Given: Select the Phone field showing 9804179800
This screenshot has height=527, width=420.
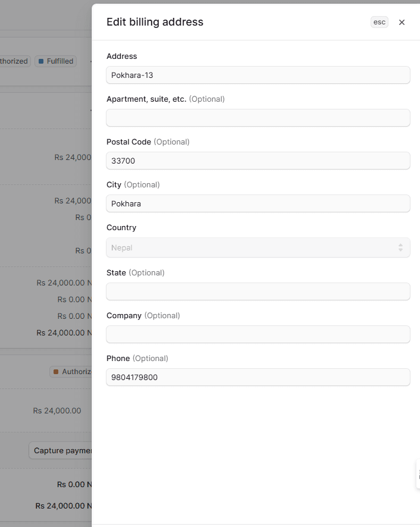Looking at the screenshot, I should click(x=258, y=377).
